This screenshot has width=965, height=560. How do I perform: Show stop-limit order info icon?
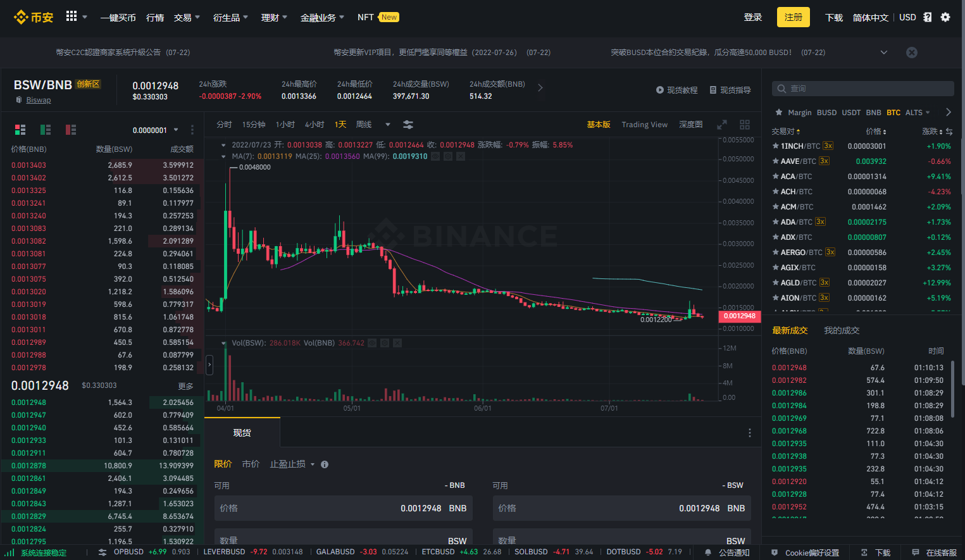coord(325,464)
